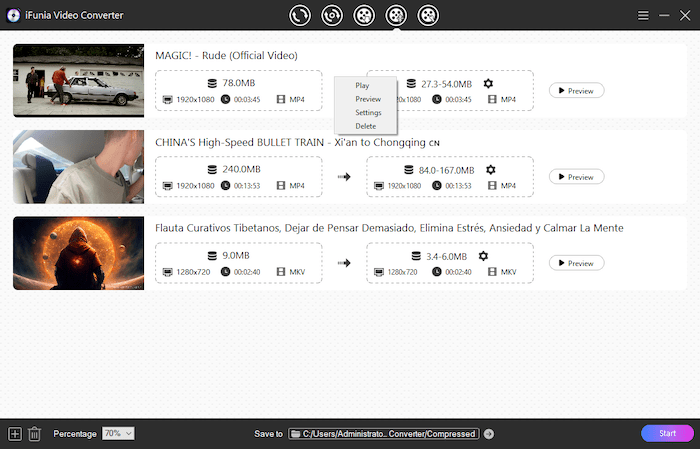Click the trash icon to delete files
The height and width of the screenshot is (449, 700).
(x=34, y=433)
